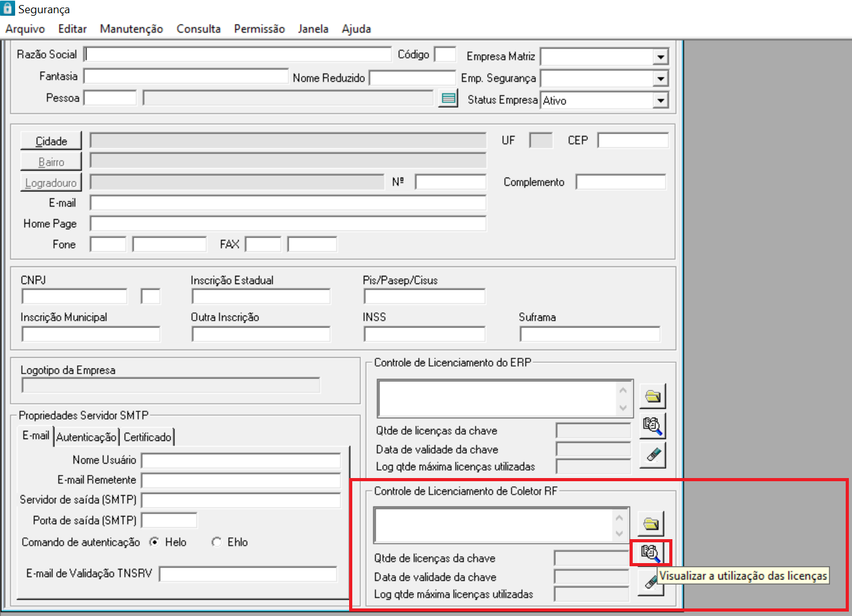The height and width of the screenshot is (616, 852).
Task: Open Coletor RF license folder icon
Action: click(651, 523)
